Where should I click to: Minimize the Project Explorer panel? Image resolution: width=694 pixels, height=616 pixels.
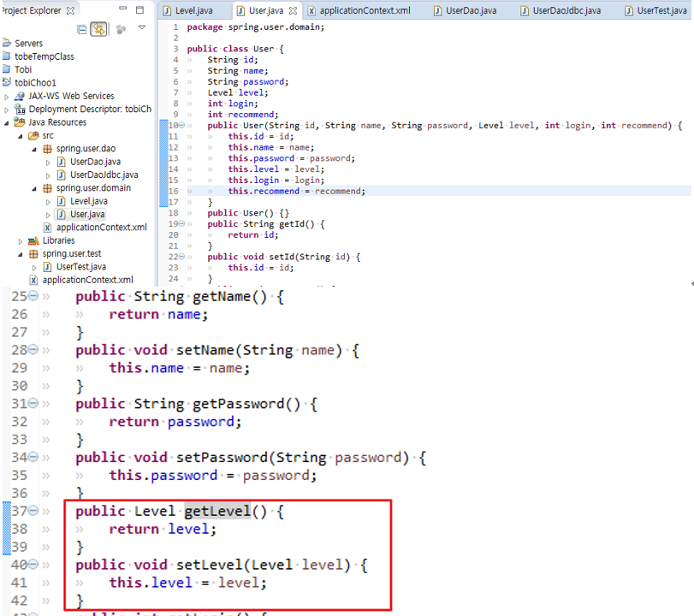pos(123,9)
